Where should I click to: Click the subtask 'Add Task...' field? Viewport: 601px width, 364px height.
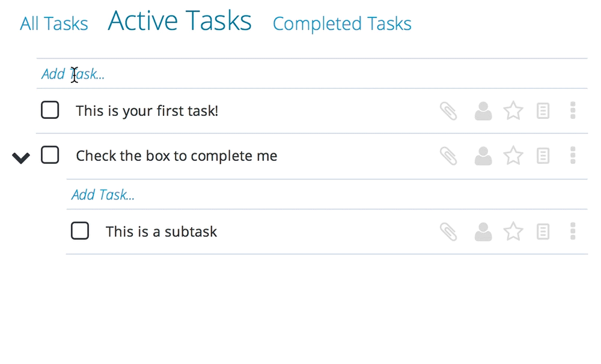pos(327,195)
